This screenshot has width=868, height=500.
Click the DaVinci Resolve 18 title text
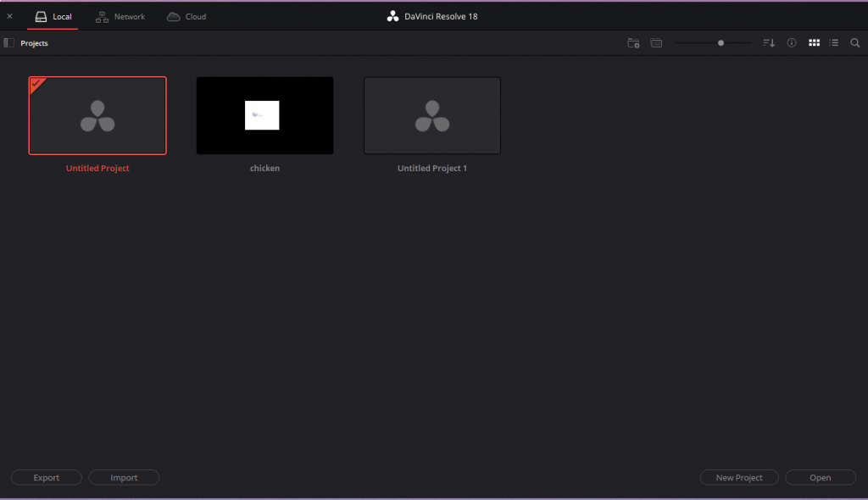[441, 17]
